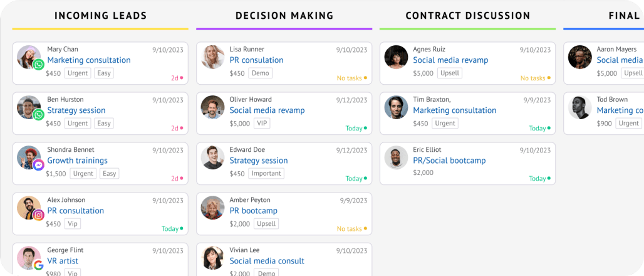Viewport: 644px width, 276px height.
Task: Open the Marketing consultation lead of Mary Chan
Action: [89, 60]
